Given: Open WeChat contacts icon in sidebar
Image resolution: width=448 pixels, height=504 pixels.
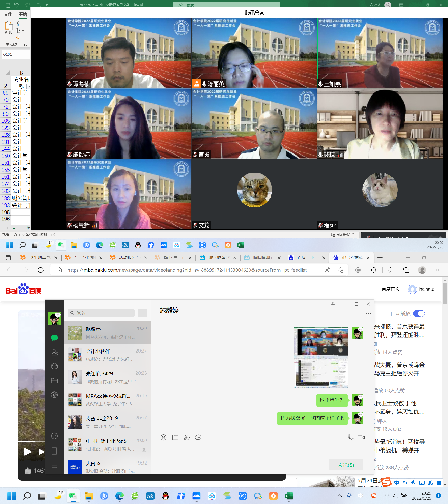Looking at the screenshot, I should point(54,352).
